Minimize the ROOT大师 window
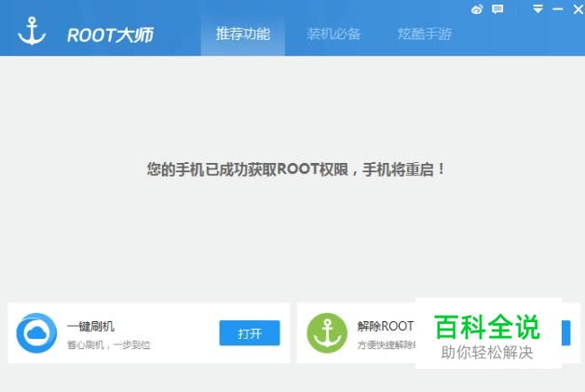Viewport: 585px width, 392px height. 558,9
